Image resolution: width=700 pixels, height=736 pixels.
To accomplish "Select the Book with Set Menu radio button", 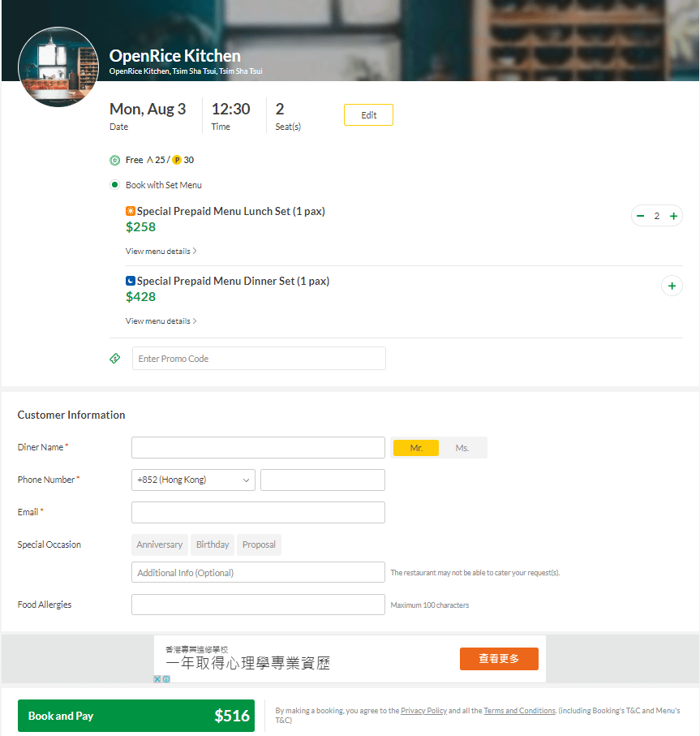I will click(x=115, y=185).
